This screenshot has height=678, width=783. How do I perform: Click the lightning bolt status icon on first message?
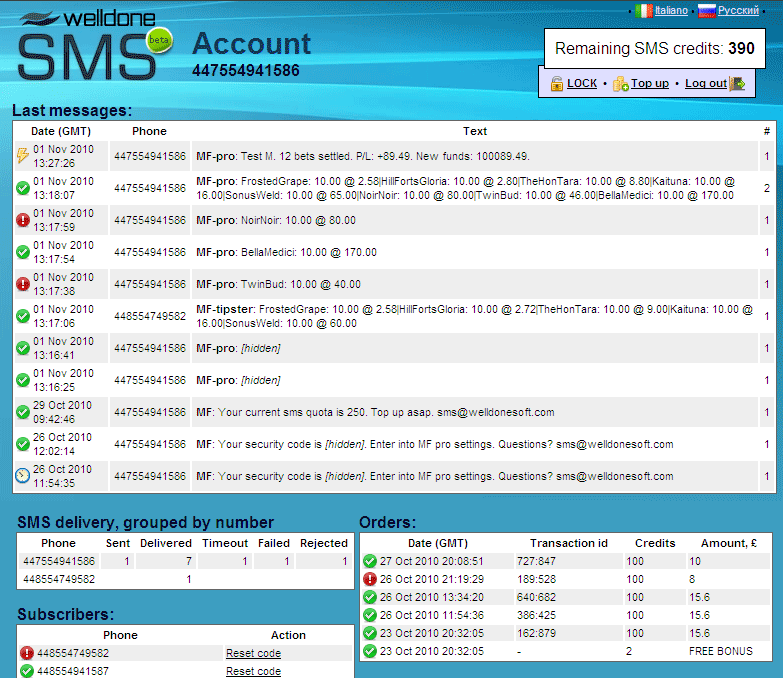23,156
